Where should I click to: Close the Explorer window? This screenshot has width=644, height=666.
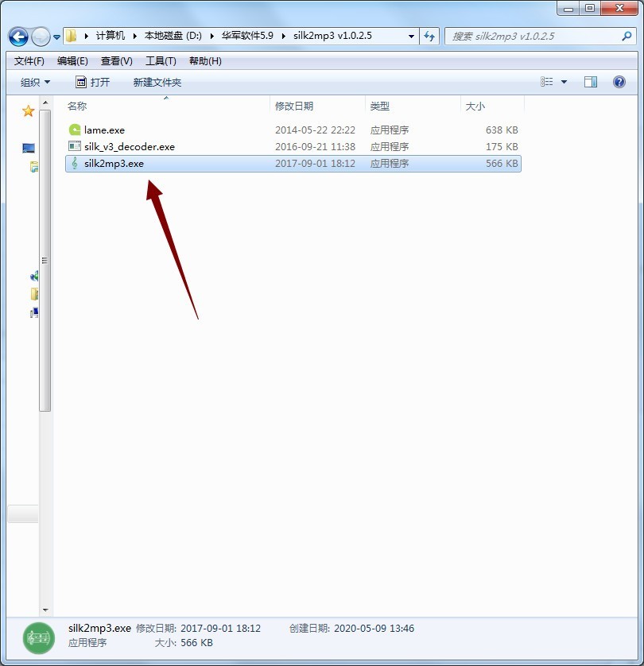click(x=619, y=9)
